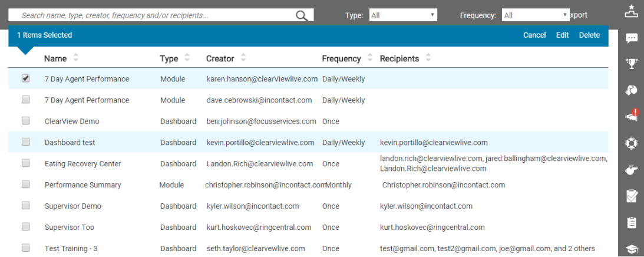Click the magnifying glass search icon
The width and height of the screenshot is (644, 257).
click(302, 16)
